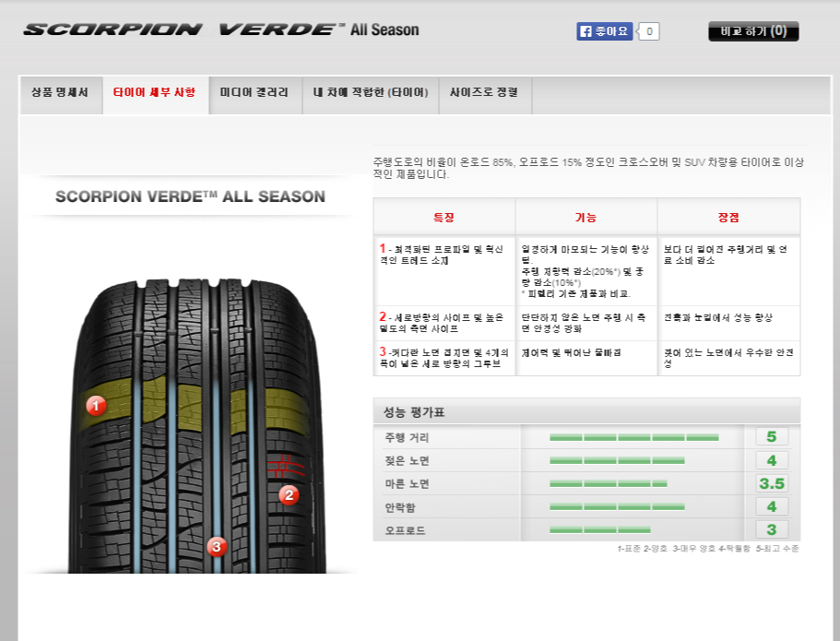The height and width of the screenshot is (641, 840).
Task: Click the 주행 거리 rating bar
Action: (633, 437)
